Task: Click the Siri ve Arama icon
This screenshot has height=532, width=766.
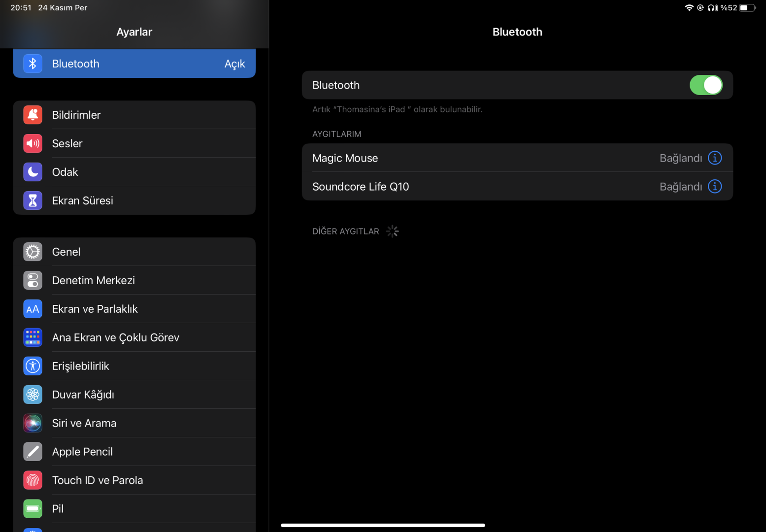Action: click(33, 423)
